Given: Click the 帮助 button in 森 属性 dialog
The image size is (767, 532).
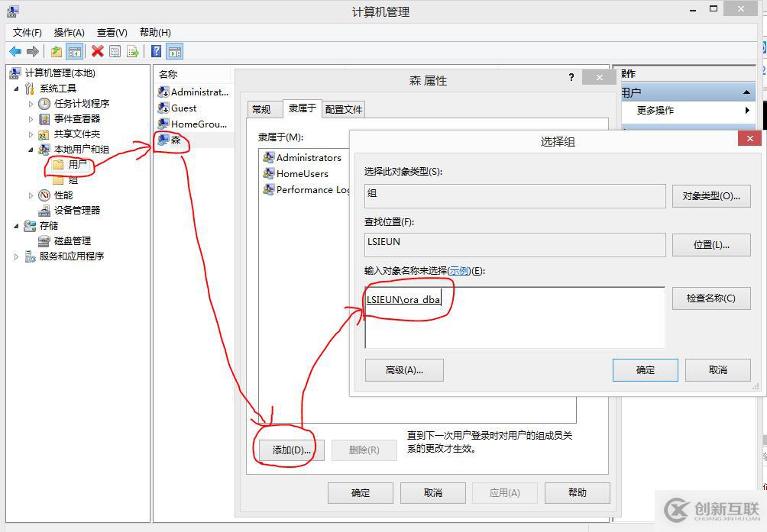Looking at the screenshot, I should 578,493.
